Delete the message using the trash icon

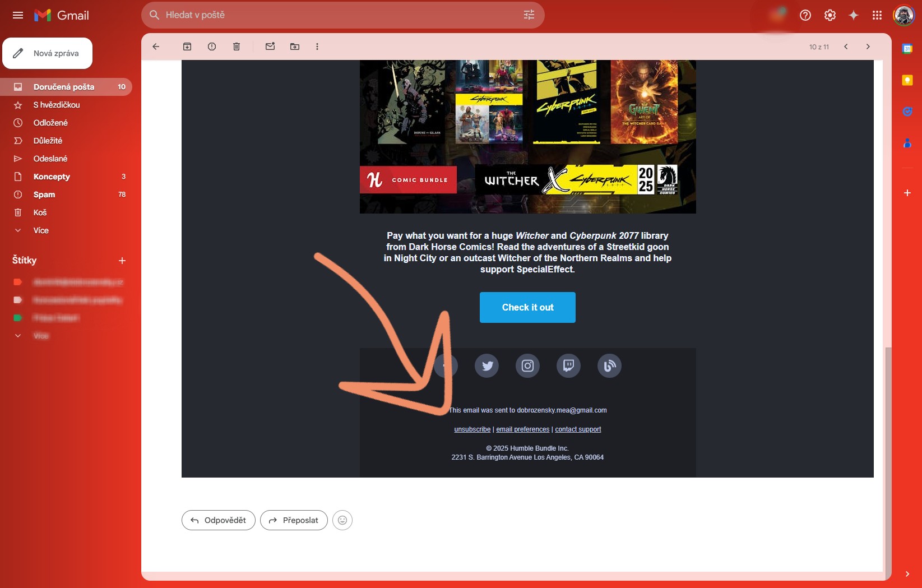tap(236, 47)
